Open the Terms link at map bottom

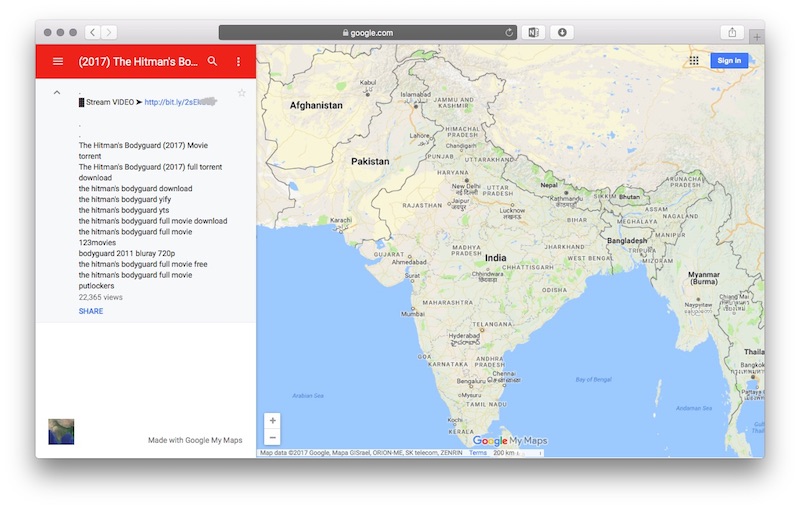478,453
